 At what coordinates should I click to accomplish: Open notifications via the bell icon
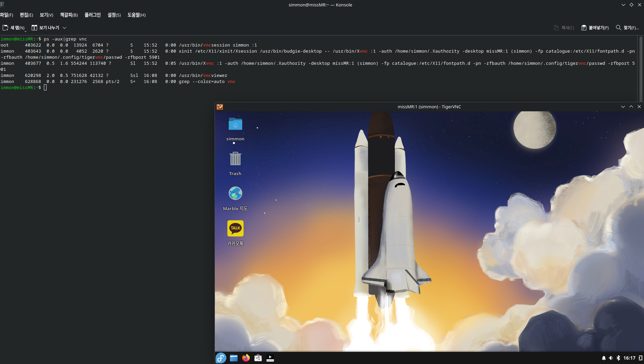pos(604,358)
